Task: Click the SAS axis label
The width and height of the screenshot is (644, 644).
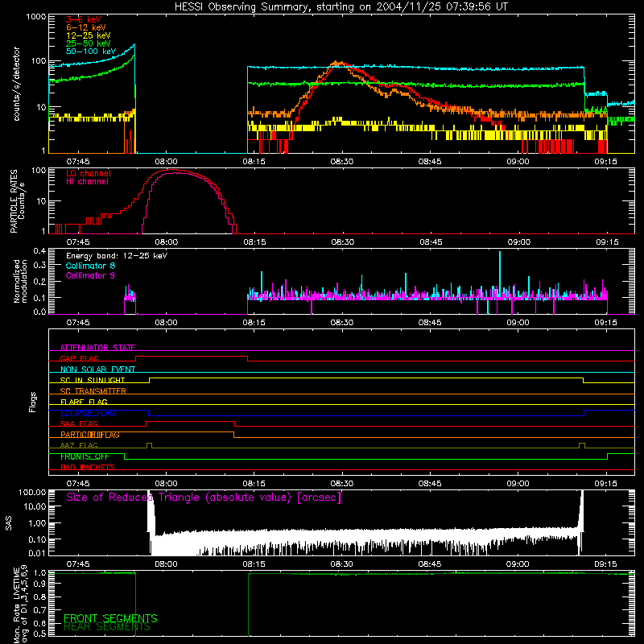Action: [x=8, y=523]
